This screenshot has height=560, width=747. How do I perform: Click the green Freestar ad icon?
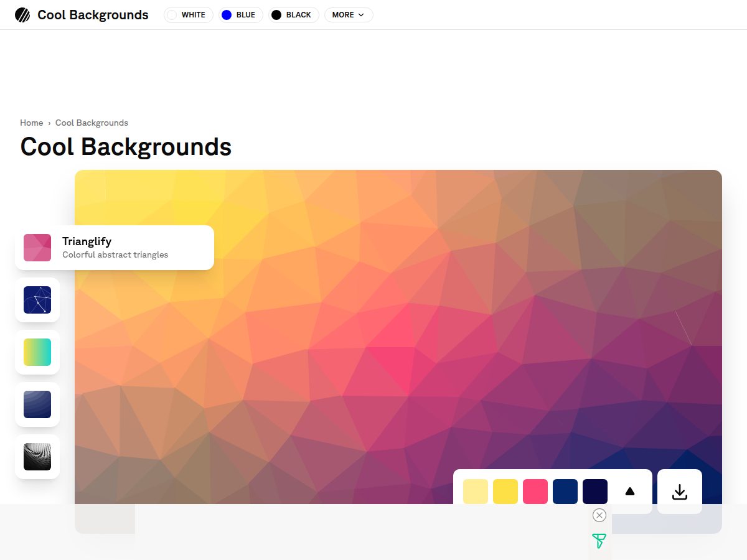coord(599,541)
